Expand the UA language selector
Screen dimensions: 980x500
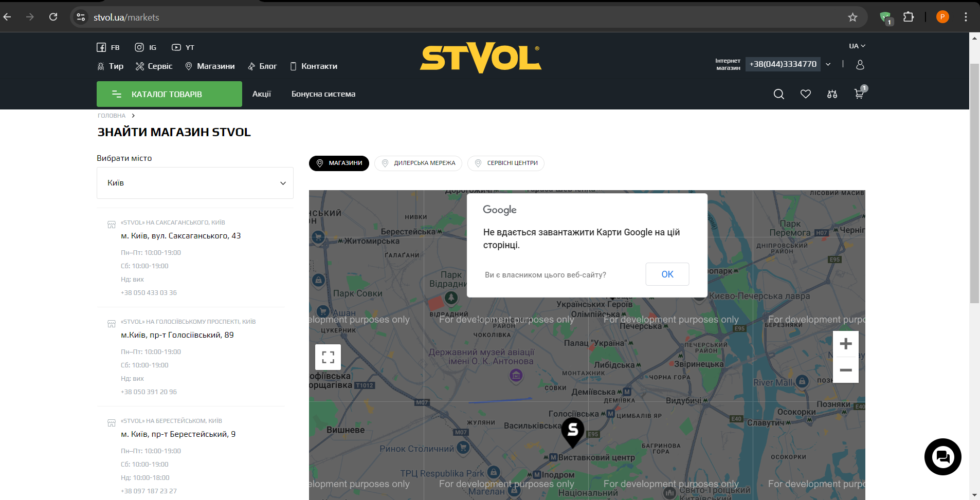857,46
